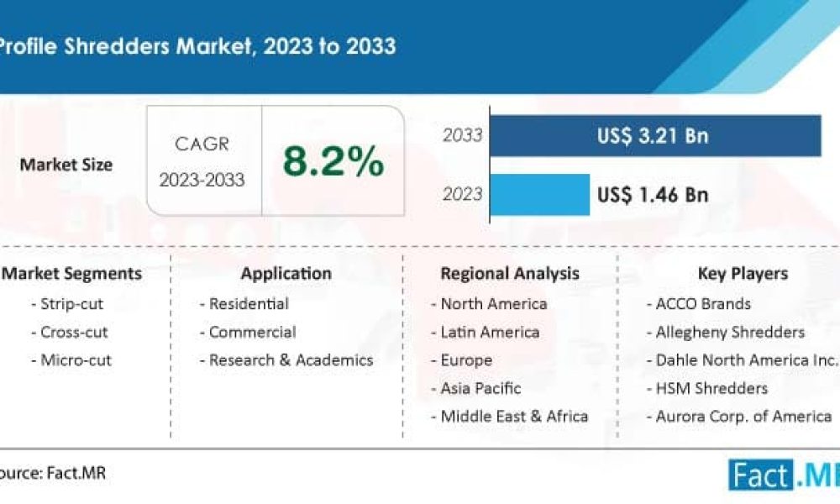This screenshot has height=504, width=840.
Task: Click the Fact.MR logo
Action: click(x=784, y=475)
